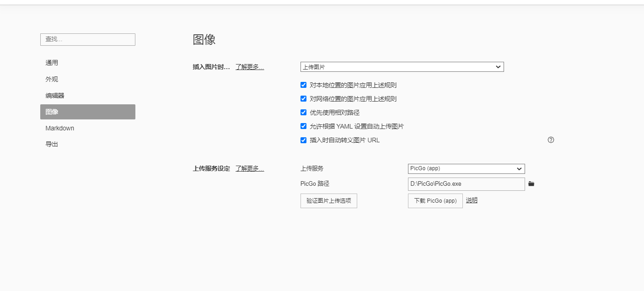Toggle apply rule to network images checkbox
Image resolution: width=644 pixels, height=291 pixels.
click(303, 99)
